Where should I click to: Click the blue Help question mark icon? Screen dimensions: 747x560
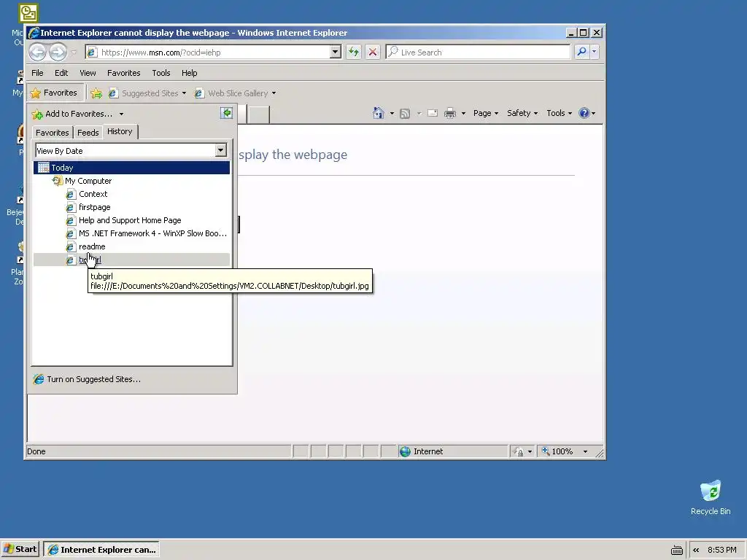click(584, 113)
